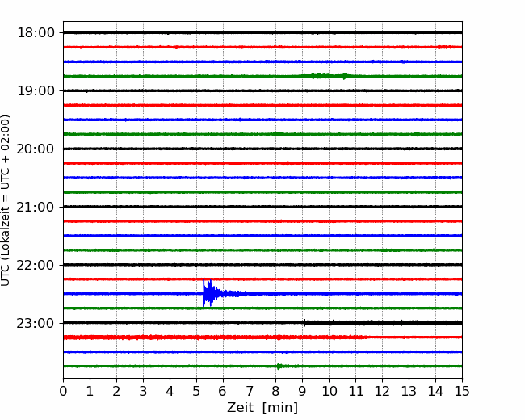
Task: Click x-axis tick label 8
Action: 276,391
